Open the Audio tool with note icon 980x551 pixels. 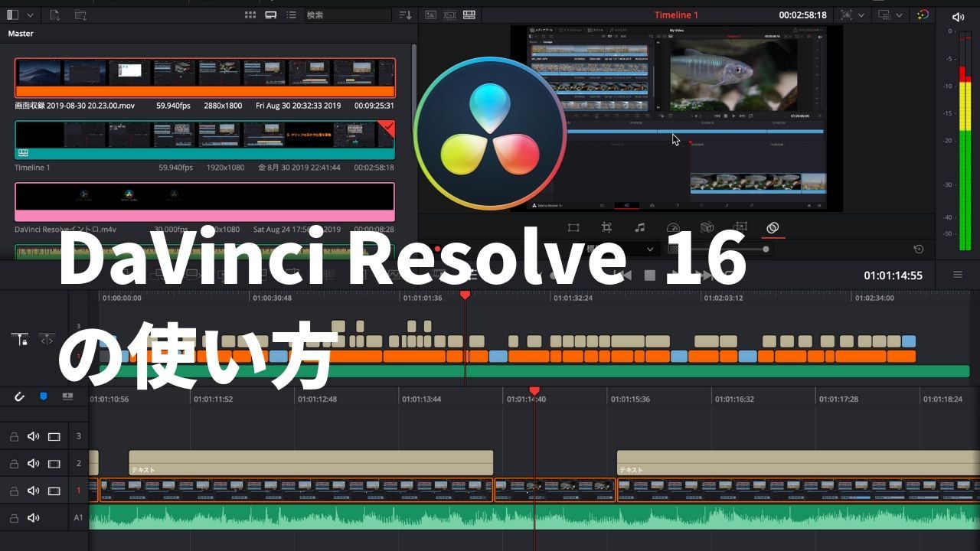click(640, 227)
